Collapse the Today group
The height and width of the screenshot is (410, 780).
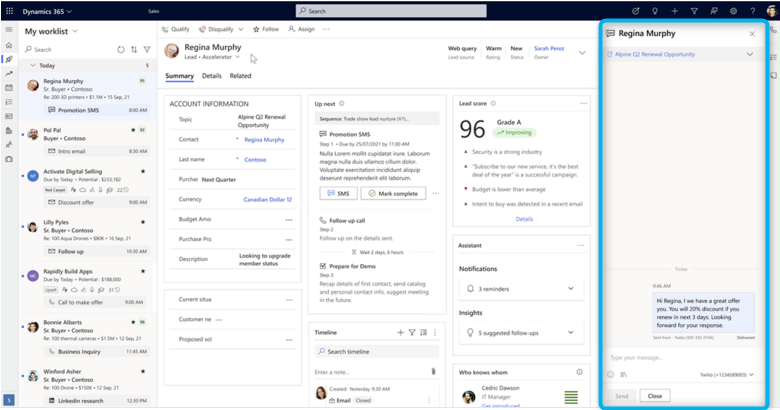point(33,65)
